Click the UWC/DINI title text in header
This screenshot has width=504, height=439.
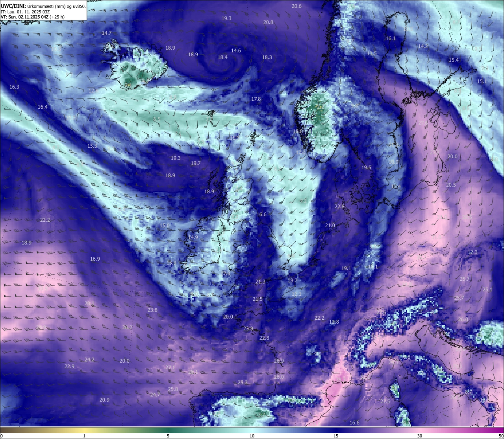click(x=13, y=6)
